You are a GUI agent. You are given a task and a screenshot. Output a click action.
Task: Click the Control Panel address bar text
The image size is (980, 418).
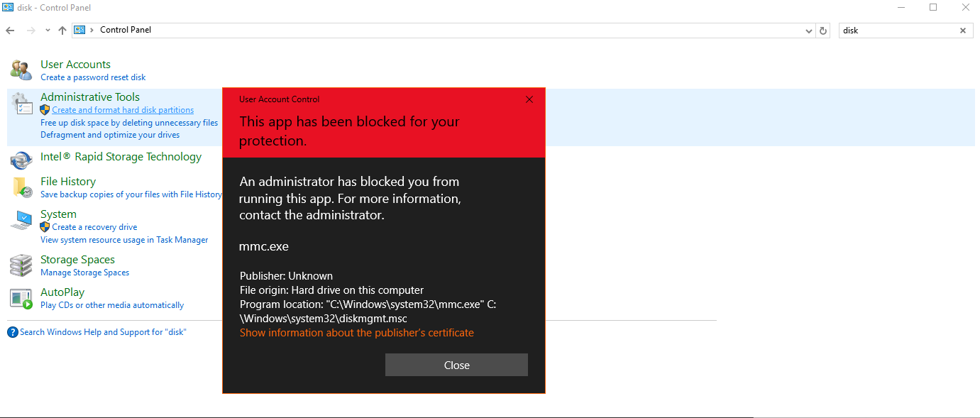(126, 30)
